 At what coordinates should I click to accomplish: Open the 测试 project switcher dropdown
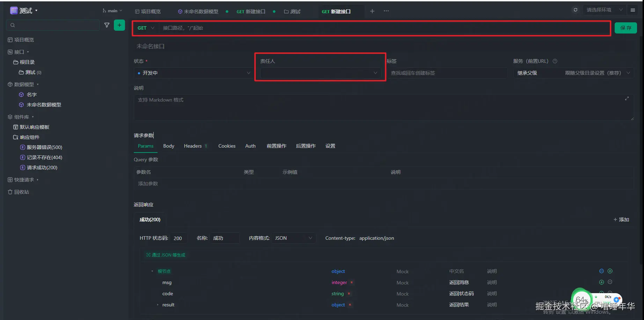click(x=24, y=11)
